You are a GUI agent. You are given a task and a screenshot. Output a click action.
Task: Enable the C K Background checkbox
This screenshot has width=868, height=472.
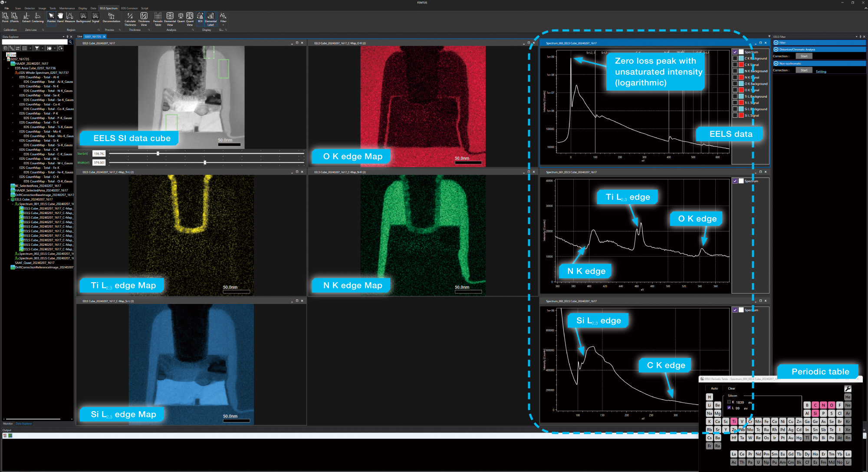click(x=735, y=58)
